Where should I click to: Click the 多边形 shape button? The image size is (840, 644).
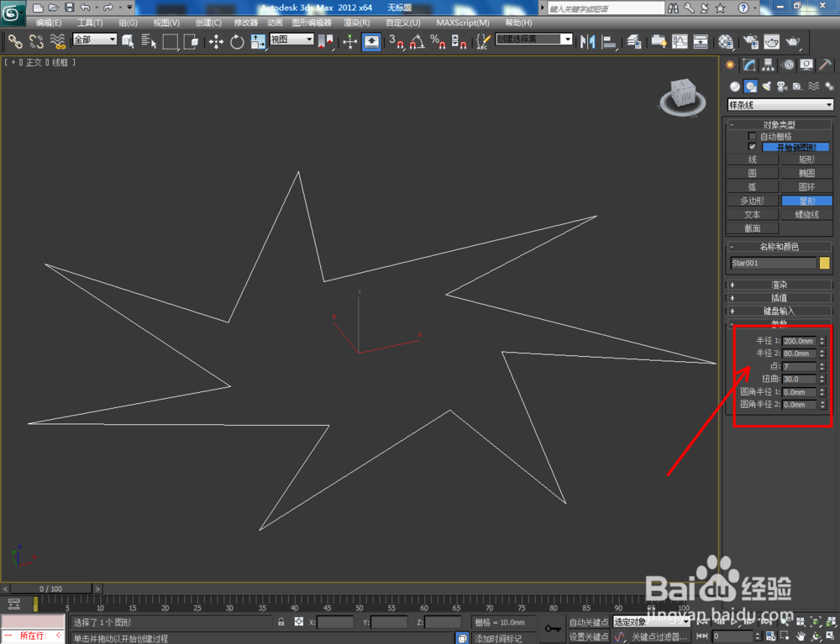click(752, 201)
